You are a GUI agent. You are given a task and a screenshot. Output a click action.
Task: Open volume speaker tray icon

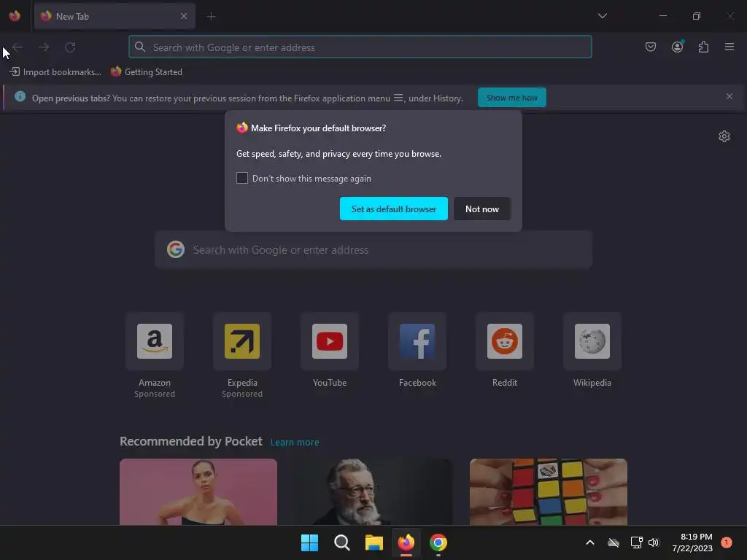click(x=654, y=542)
